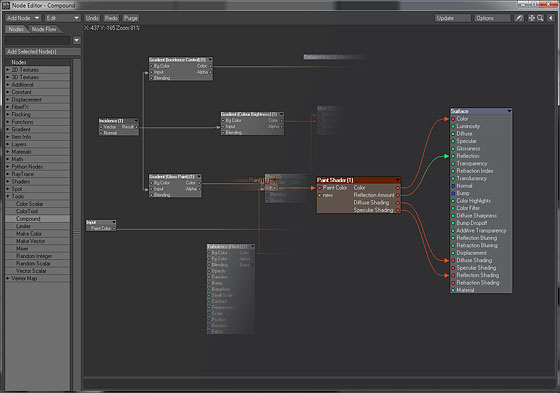Viewport: 560px width, 393px height.
Task: Click the Undo button
Action: coord(92,18)
